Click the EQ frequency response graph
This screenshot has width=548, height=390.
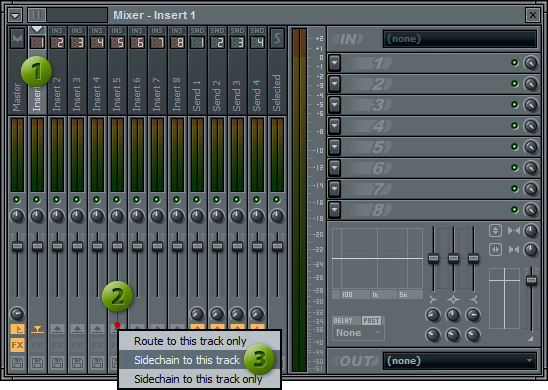tap(377, 258)
